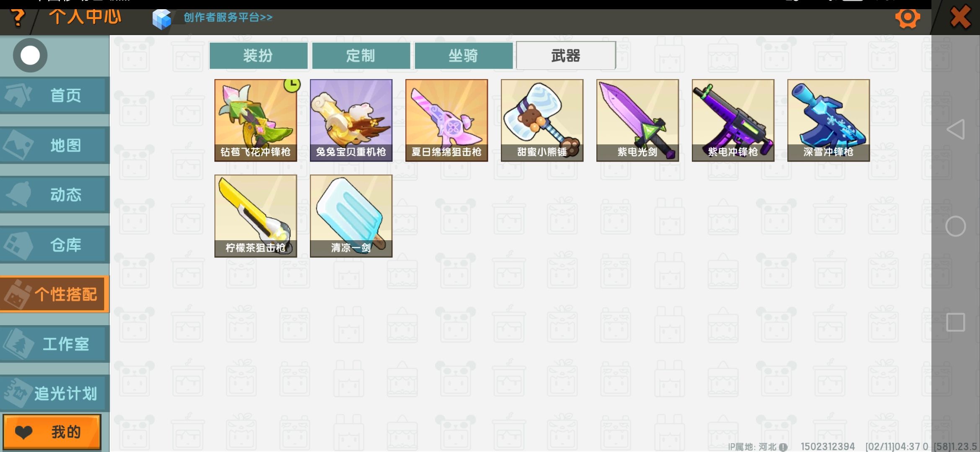Image resolution: width=980 pixels, height=452 pixels.
Task: Tap the Android recent apps square icon
Action: 956,322
